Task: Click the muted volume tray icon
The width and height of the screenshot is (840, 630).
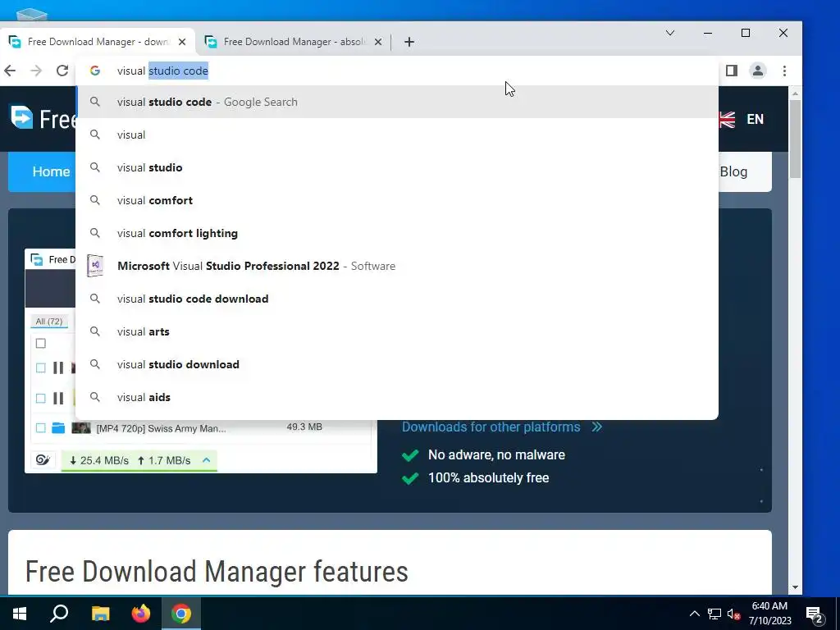Action: pos(733,614)
